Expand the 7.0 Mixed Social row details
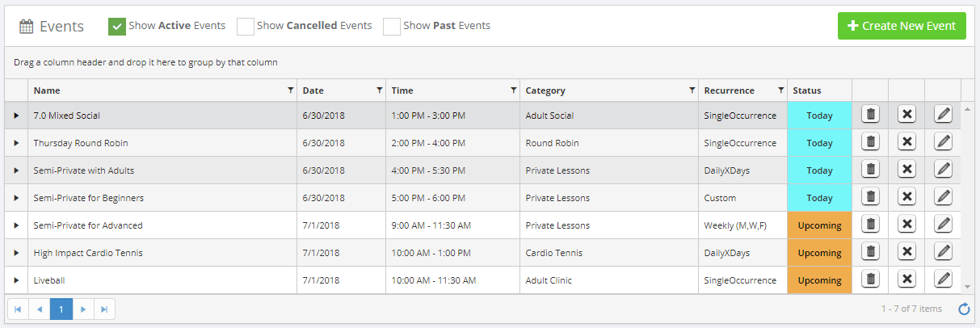This screenshot has width=980, height=328. click(x=16, y=116)
